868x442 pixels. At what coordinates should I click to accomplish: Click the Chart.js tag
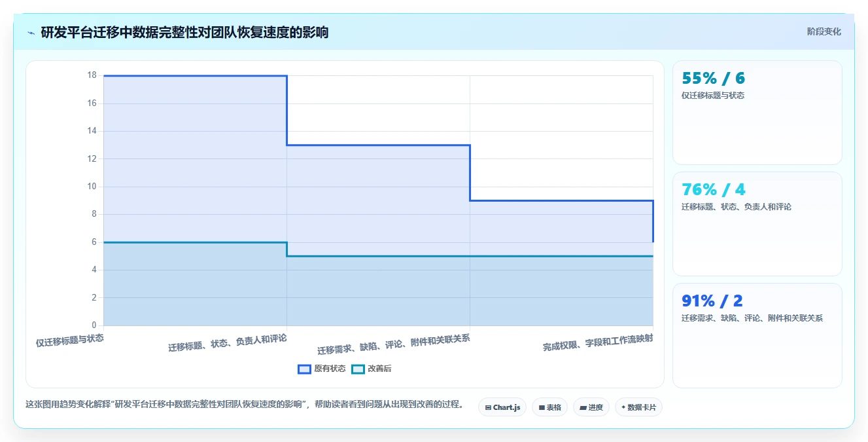click(502, 407)
